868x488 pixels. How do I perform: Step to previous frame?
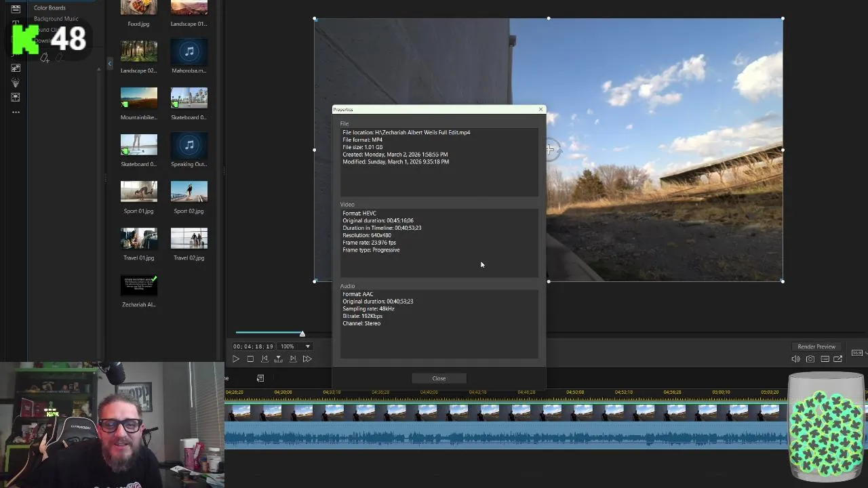264,359
